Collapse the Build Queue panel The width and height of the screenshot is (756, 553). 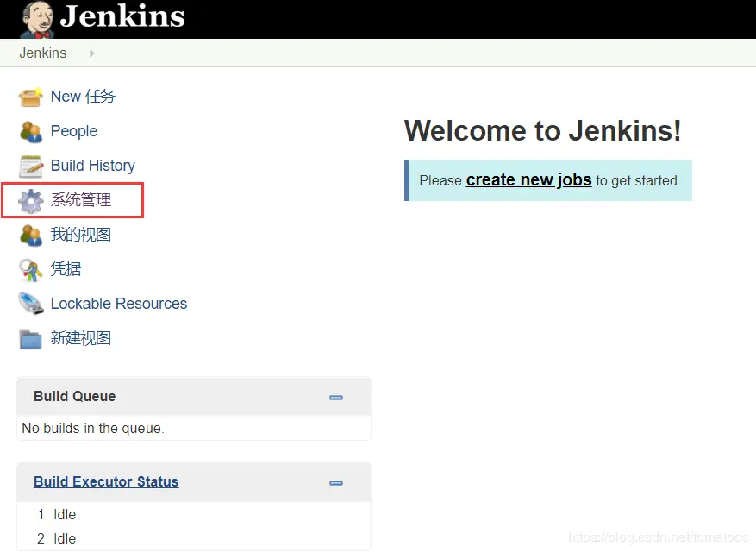coord(336,398)
